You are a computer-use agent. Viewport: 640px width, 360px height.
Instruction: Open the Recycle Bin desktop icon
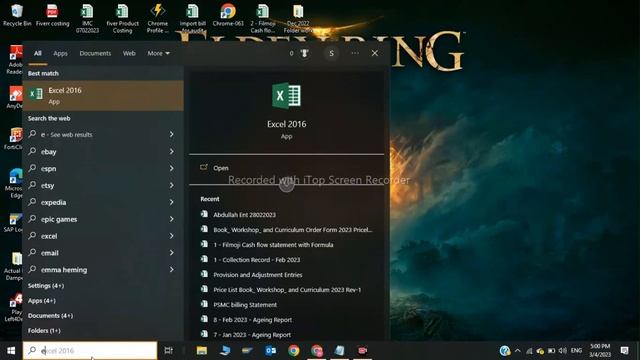pos(17,15)
